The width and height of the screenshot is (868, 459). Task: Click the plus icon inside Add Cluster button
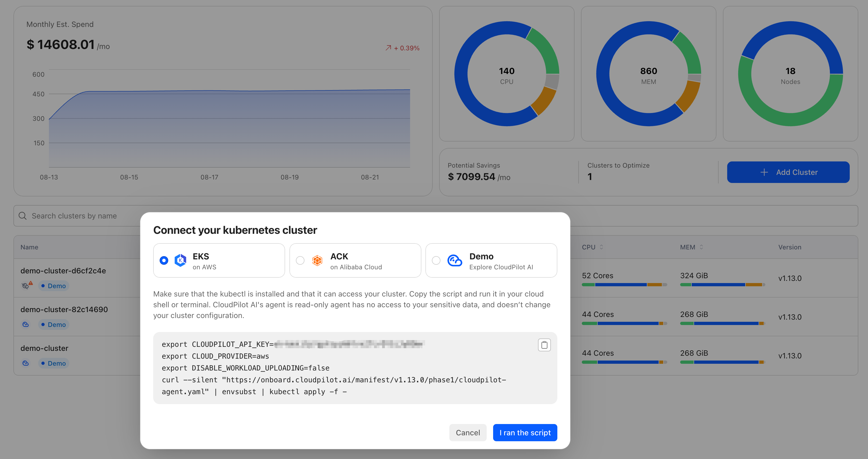(764, 172)
